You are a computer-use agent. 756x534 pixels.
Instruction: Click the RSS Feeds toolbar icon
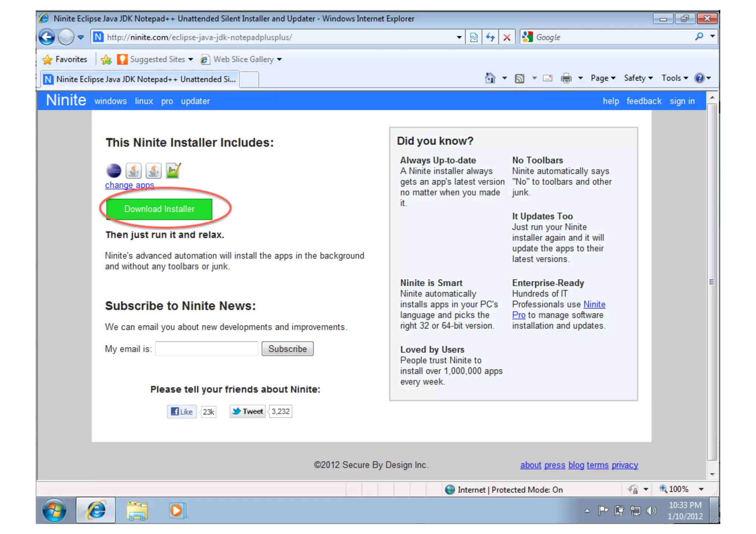pos(519,79)
